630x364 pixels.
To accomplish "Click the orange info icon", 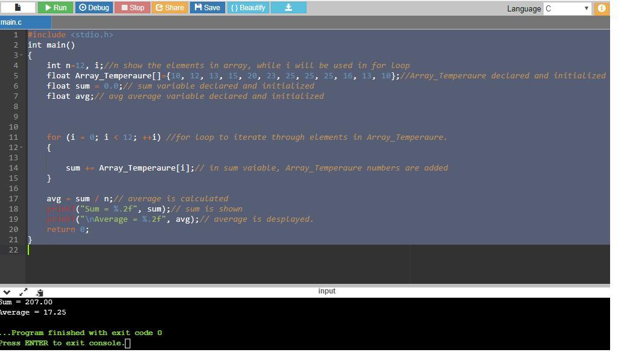I will click(602, 8).
